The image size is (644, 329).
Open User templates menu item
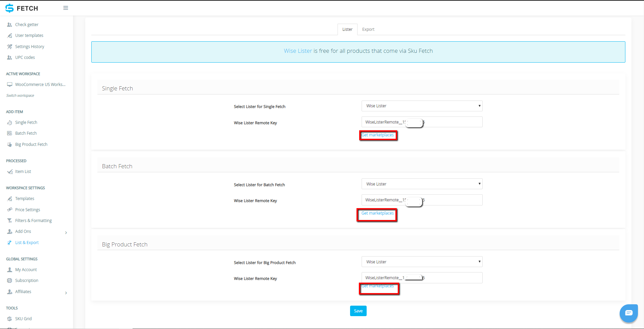29,36
